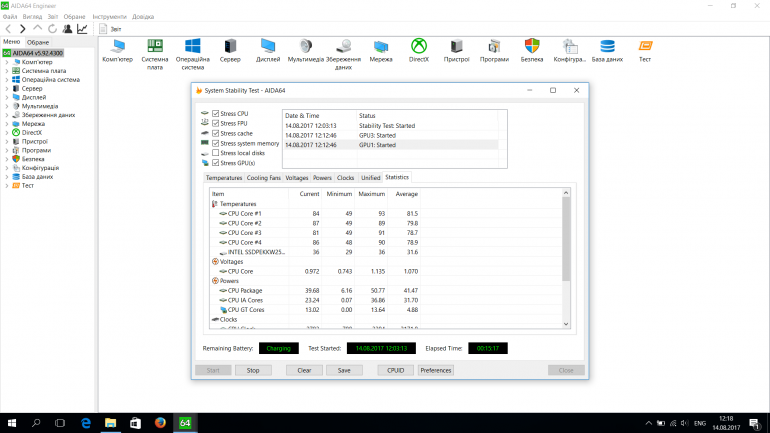Open the Вигляд menu
The image size is (770, 433).
[x=32, y=17]
